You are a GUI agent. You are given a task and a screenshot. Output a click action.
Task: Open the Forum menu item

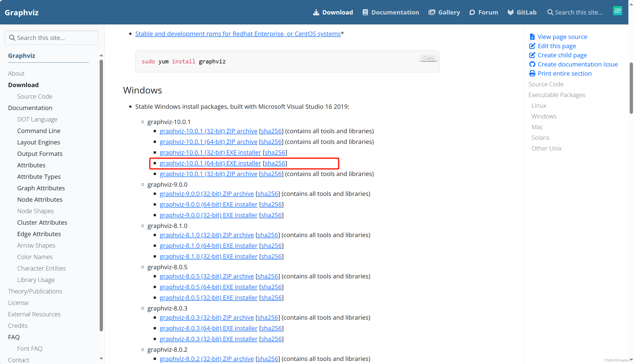(484, 12)
